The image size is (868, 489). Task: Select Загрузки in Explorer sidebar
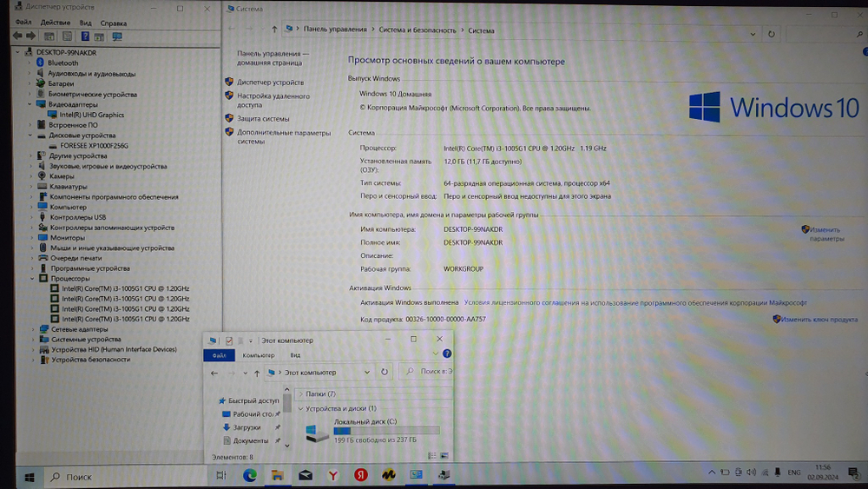[247, 427]
